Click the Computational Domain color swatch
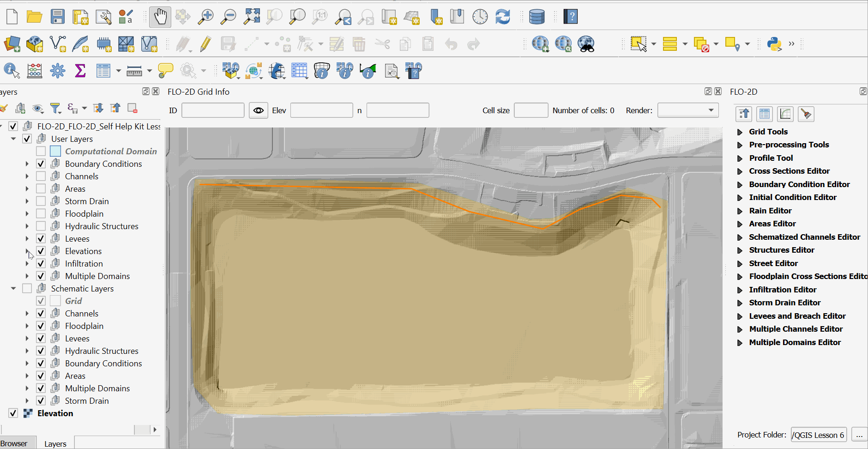Viewport: 868px width, 449px height. 55,152
